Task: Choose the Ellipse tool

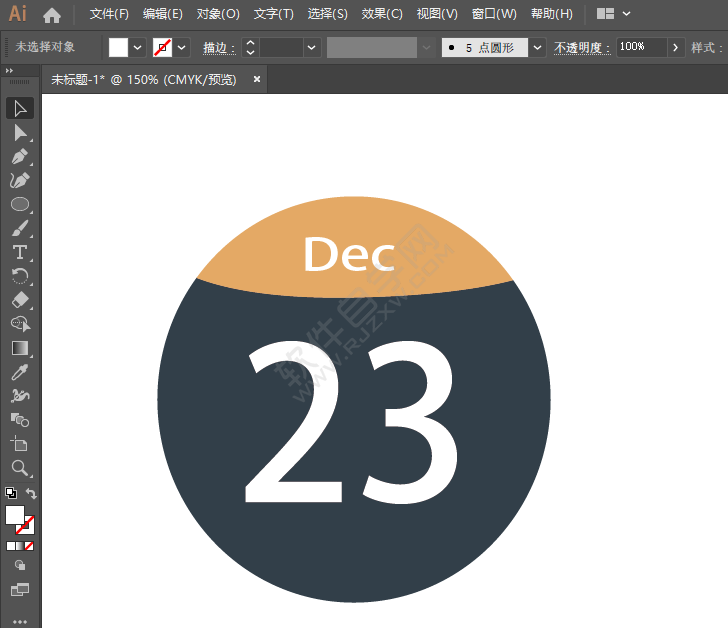Action: [20, 204]
